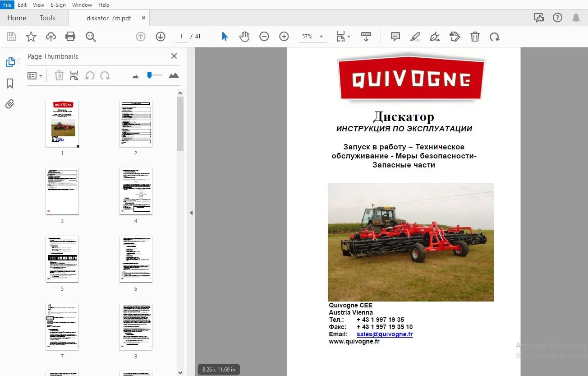Save the file with the floppy disk icon

[x=11, y=37]
